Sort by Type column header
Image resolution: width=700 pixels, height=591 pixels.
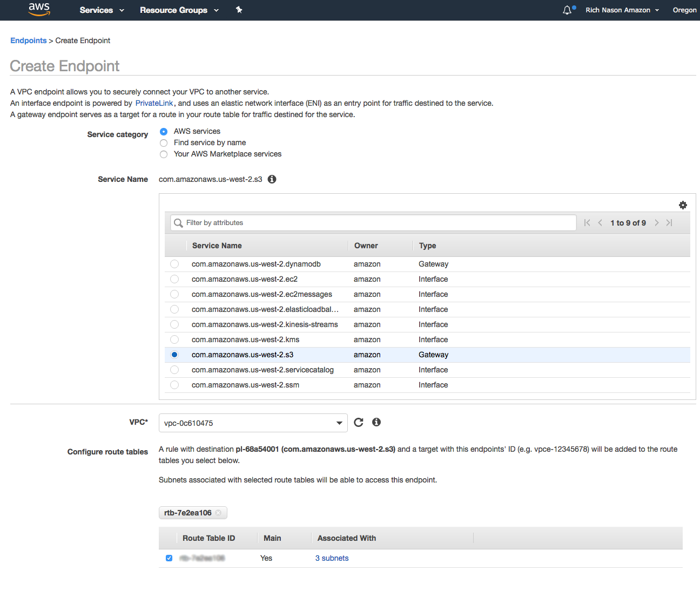coord(428,246)
